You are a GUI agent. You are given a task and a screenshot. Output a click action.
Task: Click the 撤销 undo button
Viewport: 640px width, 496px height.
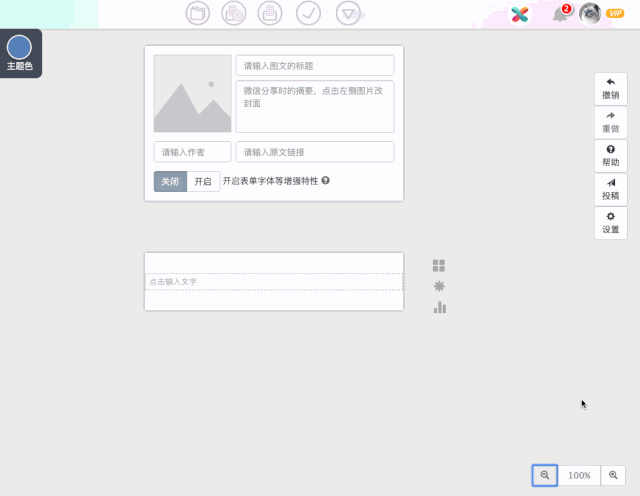click(x=611, y=89)
